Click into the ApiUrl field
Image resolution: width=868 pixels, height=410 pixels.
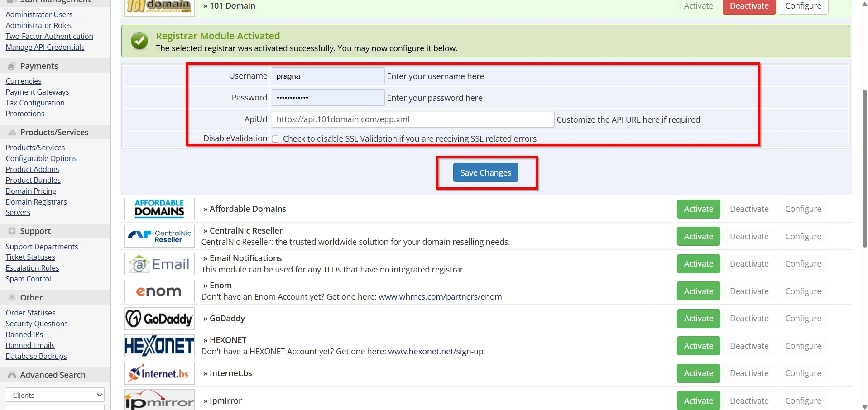(413, 119)
